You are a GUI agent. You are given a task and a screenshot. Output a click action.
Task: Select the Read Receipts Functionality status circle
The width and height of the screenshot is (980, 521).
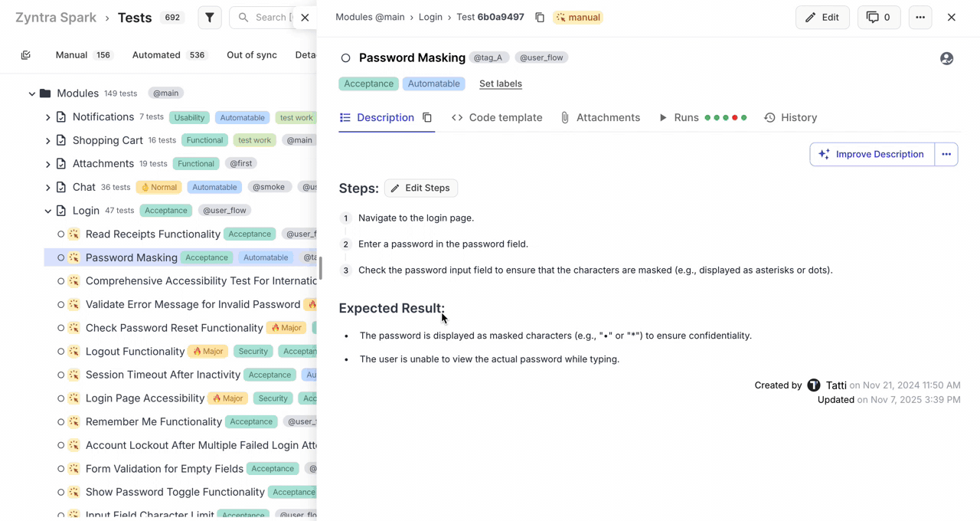pos(60,234)
